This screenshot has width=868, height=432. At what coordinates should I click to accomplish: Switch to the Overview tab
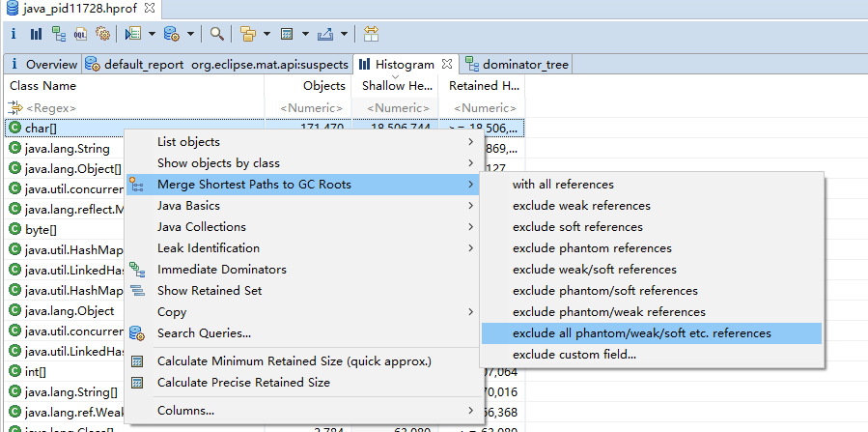click(44, 65)
